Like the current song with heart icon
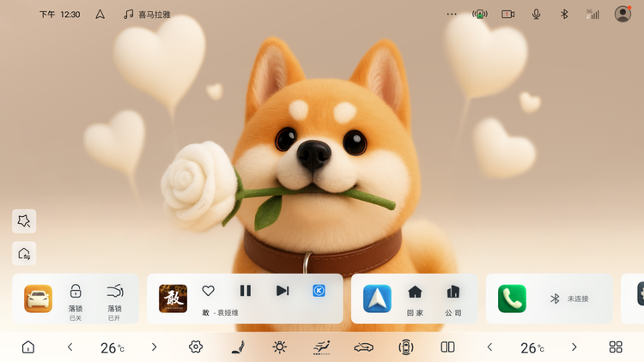The image size is (644, 362). click(x=208, y=291)
